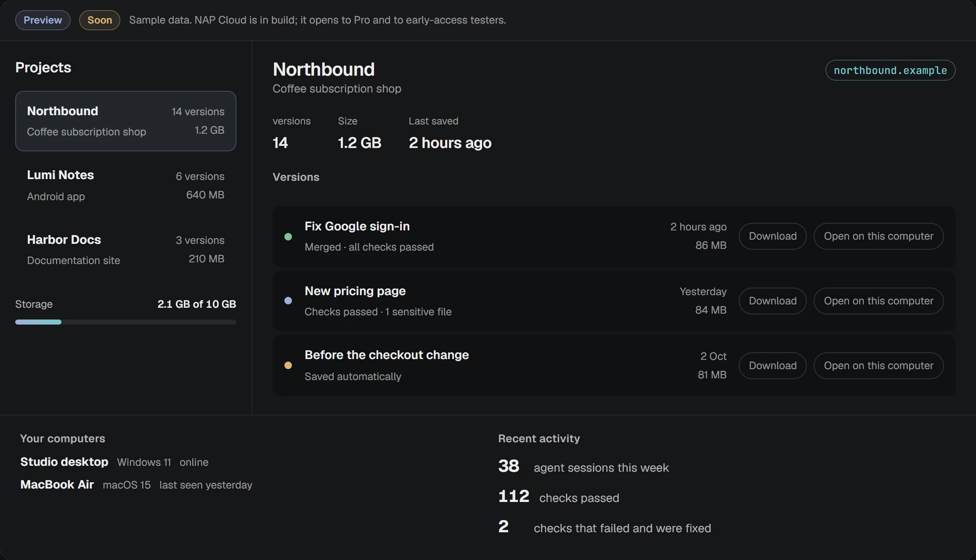The height and width of the screenshot is (560, 976).
Task: Click the amber dot for Before the checkout change
Action: click(x=288, y=365)
